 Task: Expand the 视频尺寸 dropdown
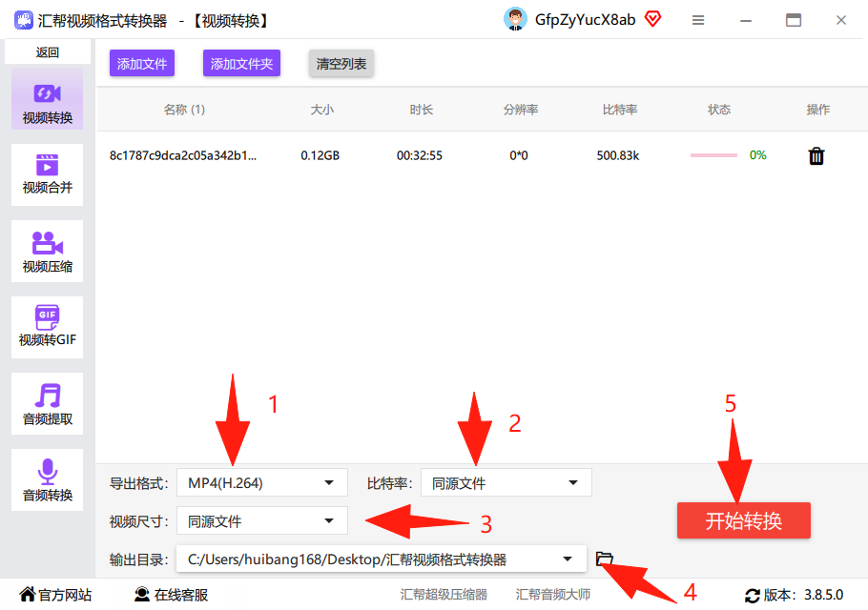pos(262,521)
